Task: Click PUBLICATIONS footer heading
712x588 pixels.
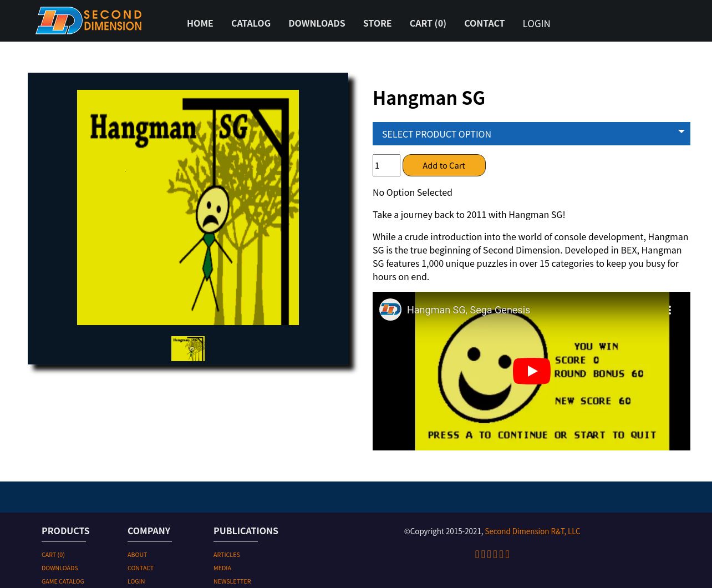Action: [246, 531]
